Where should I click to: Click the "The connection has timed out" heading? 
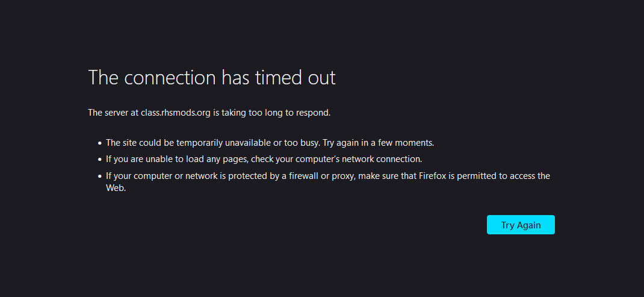tap(211, 78)
